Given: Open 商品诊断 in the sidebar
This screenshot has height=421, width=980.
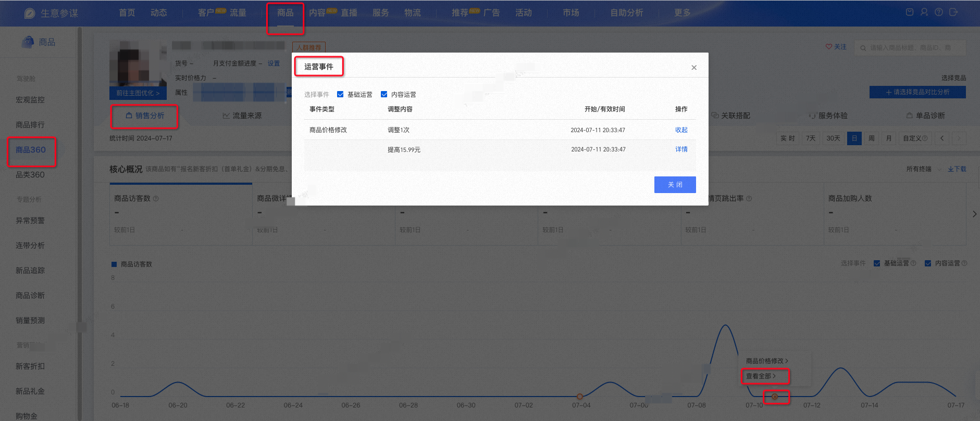Looking at the screenshot, I should point(30,296).
